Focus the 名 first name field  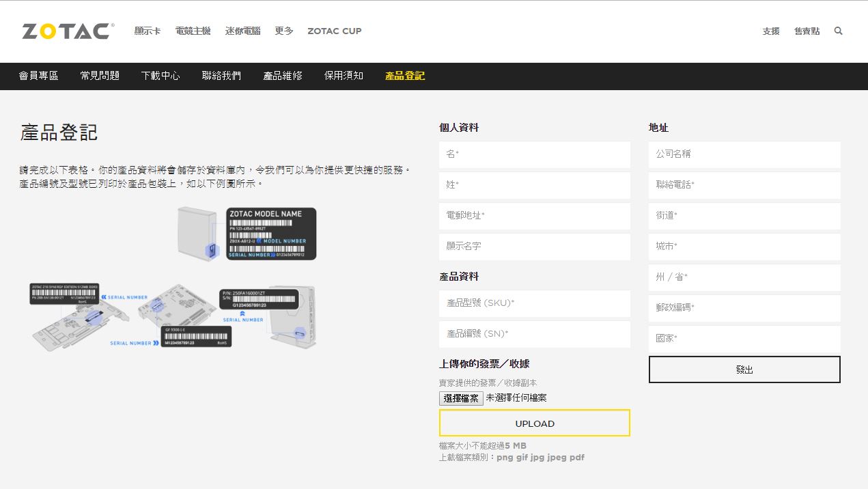(x=535, y=154)
